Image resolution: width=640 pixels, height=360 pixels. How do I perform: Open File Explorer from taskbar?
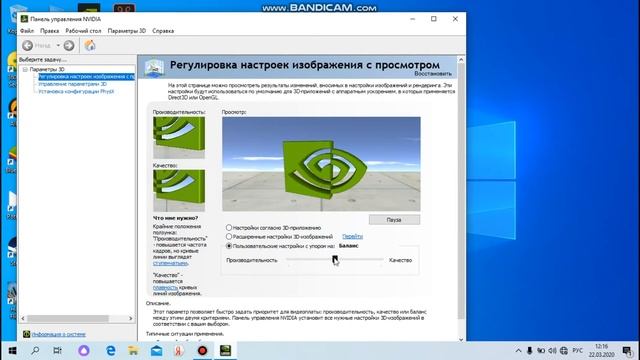133,351
